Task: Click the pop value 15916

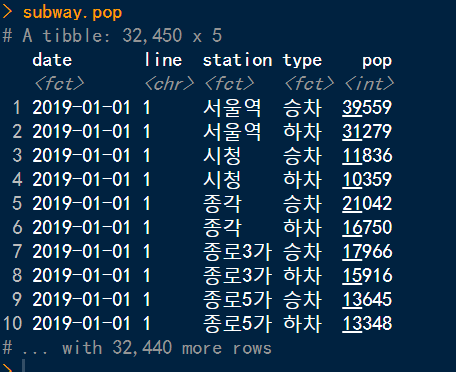Action: (x=367, y=275)
